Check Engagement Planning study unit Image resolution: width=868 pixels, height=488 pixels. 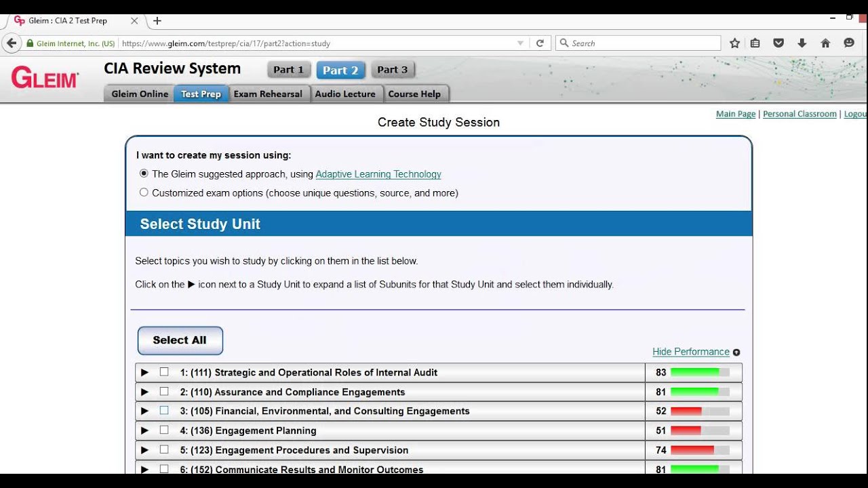164,430
